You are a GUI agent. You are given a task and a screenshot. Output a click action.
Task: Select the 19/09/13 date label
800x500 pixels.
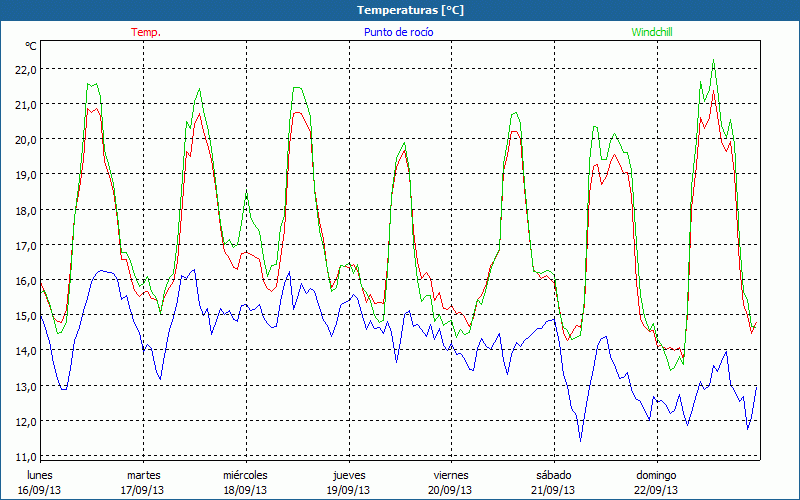(348, 490)
